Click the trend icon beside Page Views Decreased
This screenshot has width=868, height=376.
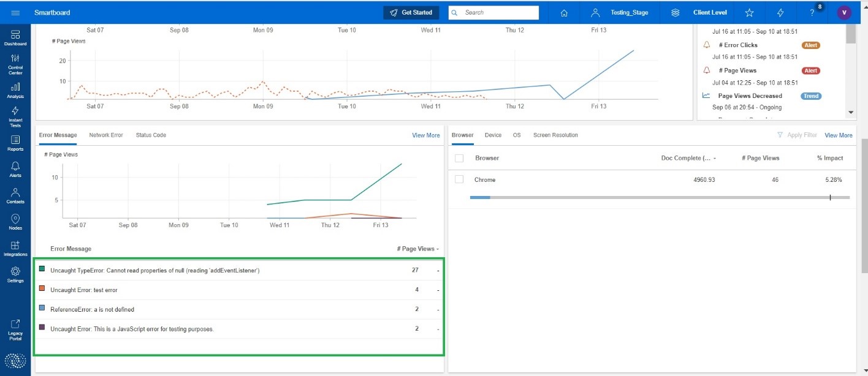(706, 96)
